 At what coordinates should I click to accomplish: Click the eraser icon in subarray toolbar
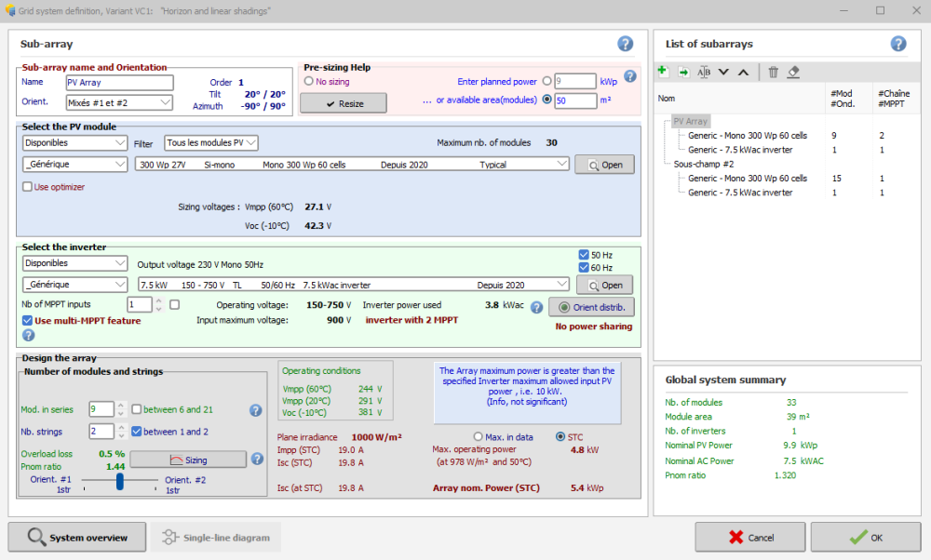(793, 72)
